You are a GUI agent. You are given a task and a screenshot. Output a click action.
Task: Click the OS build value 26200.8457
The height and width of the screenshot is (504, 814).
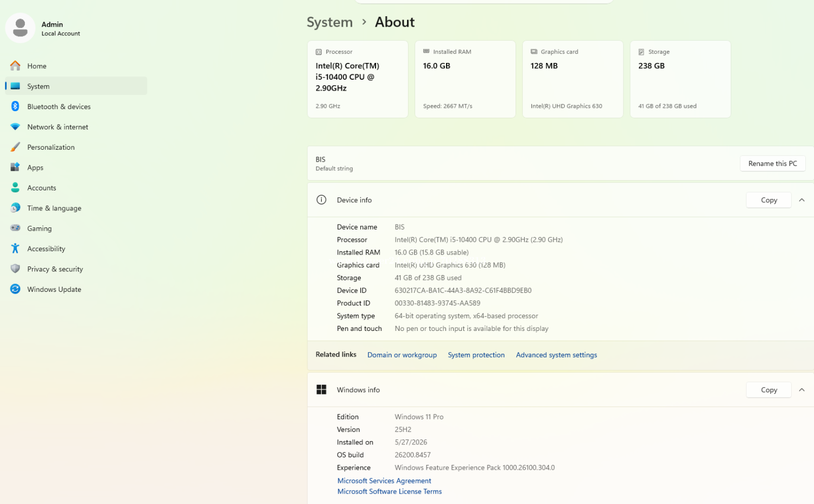click(412, 455)
